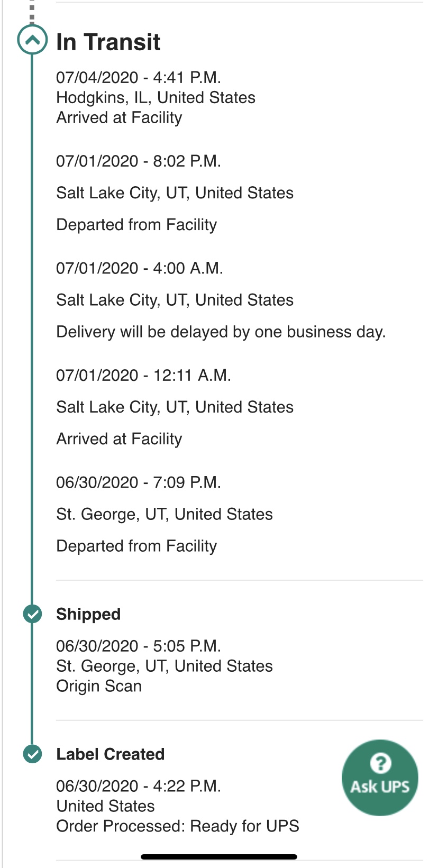438x868 pixels.
Task: Select the Shipped status heading
Action: [x=88, y=614]
